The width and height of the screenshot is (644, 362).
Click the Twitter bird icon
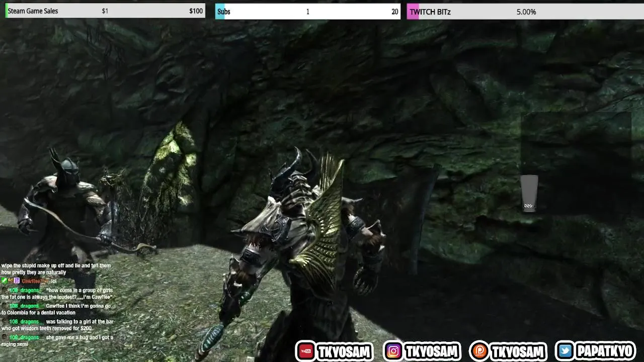coord(566,351)
